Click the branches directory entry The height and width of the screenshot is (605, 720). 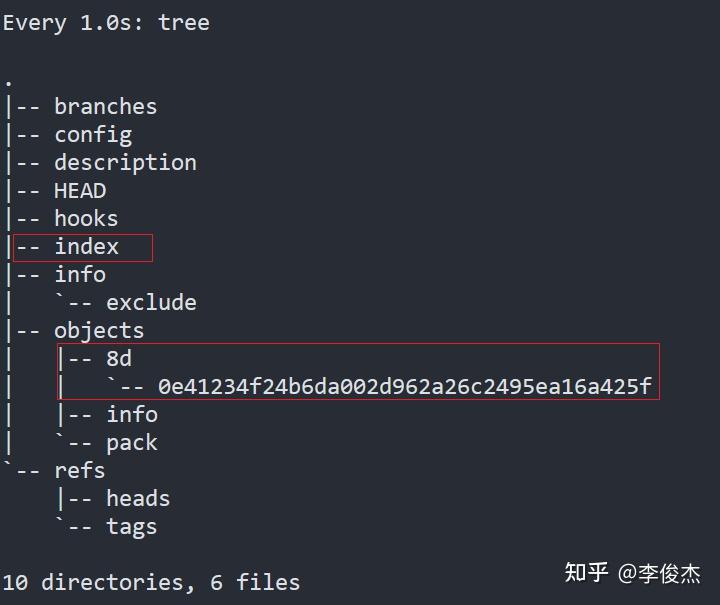(106, 106)
